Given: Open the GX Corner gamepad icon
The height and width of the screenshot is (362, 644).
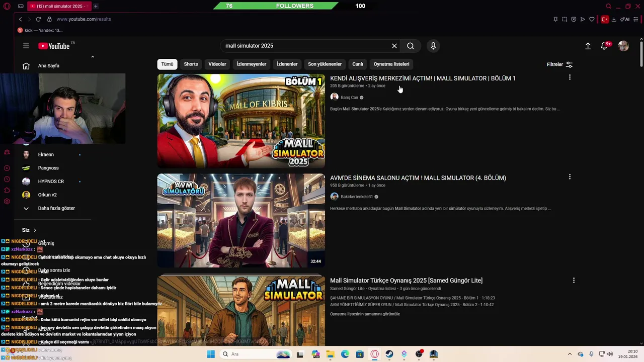Looking at the screenshot, I should pyautogui.click(x=21, y=6).
